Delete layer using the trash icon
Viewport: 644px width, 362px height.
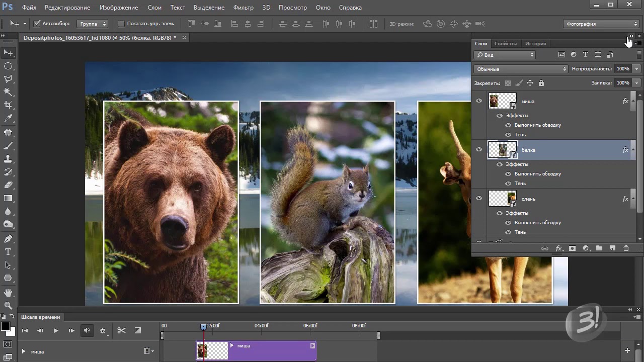click(x=626, y=248)
